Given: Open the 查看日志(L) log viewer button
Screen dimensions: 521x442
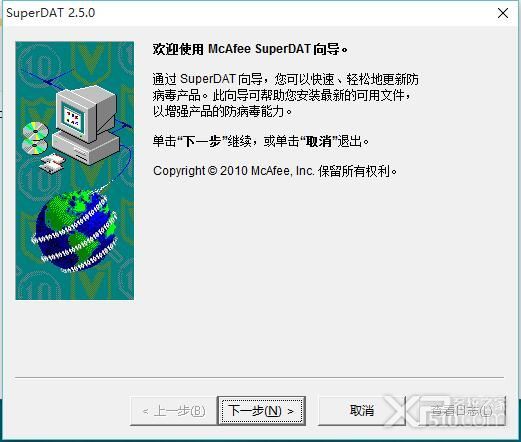Looking at the screenshot, I should 462,411.
